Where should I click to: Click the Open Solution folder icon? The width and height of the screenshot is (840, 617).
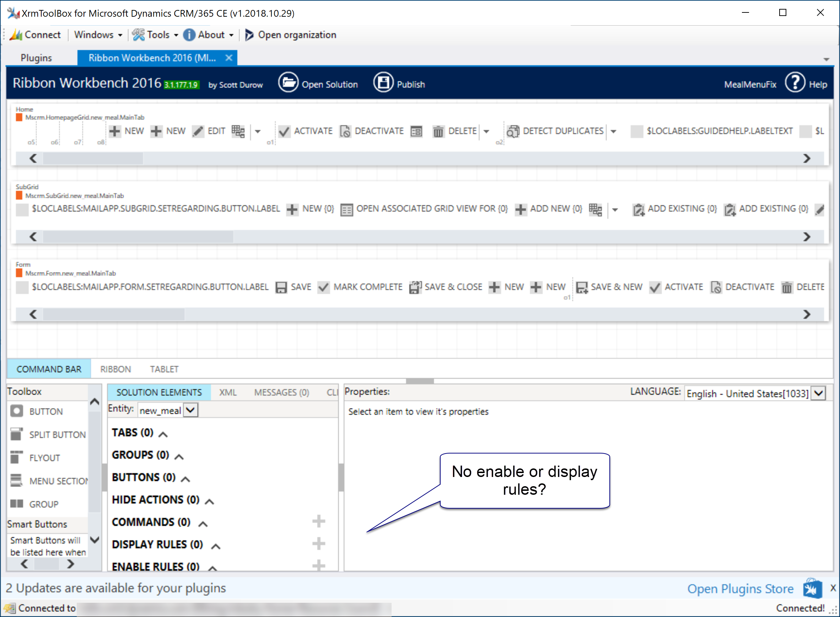point(288,83)
